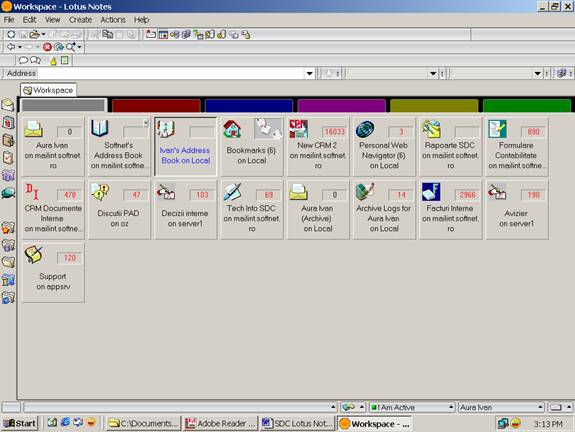This screenshot has width=575, height=432.
Task: Switch to SDC Lotus Not... taskbar button
Action: click(x=297, y=424)
